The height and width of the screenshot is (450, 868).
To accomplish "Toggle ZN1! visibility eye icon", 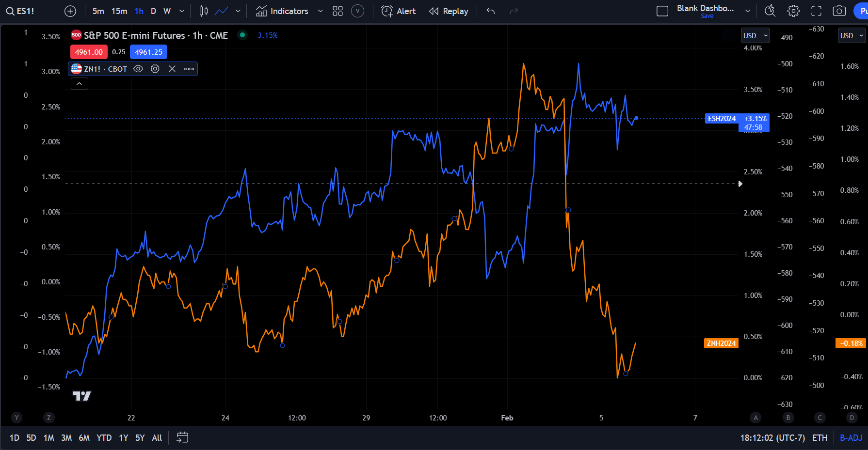I will tap(138, 69).
